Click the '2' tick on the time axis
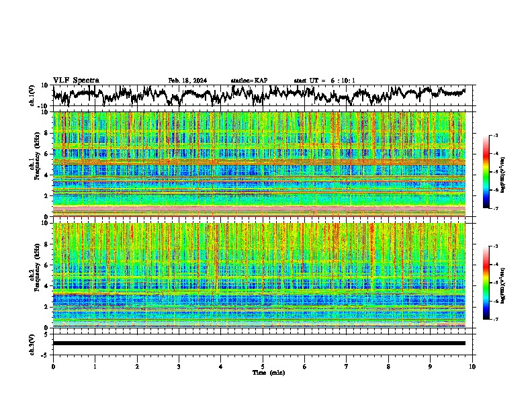Screen dimensions: 532x411 [137, 367]
